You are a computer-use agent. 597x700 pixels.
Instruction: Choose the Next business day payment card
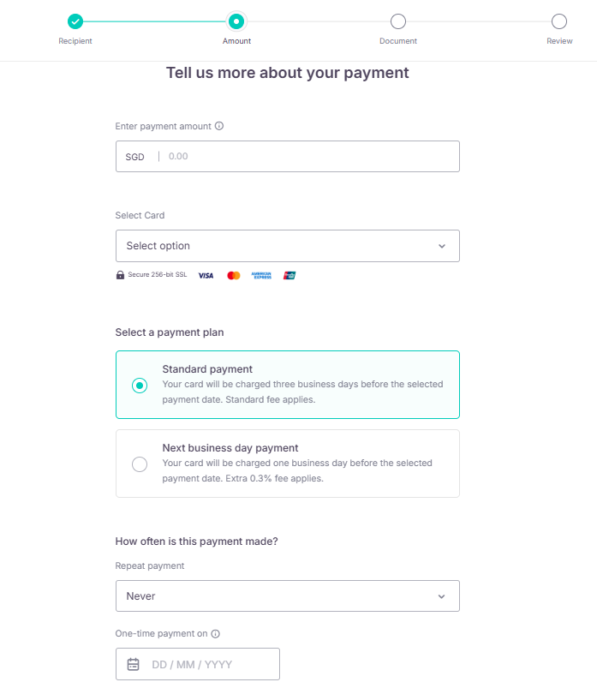[288, 464]
